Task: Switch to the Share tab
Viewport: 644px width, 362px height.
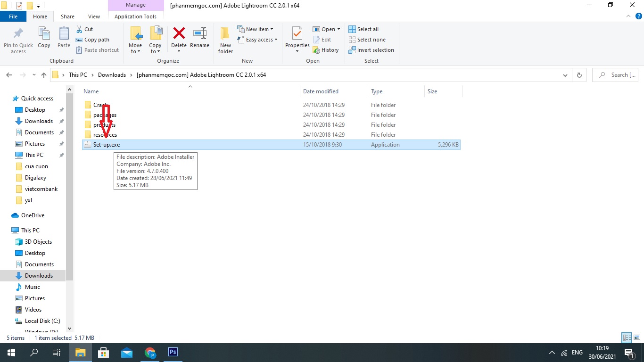Action: point(67,16)
